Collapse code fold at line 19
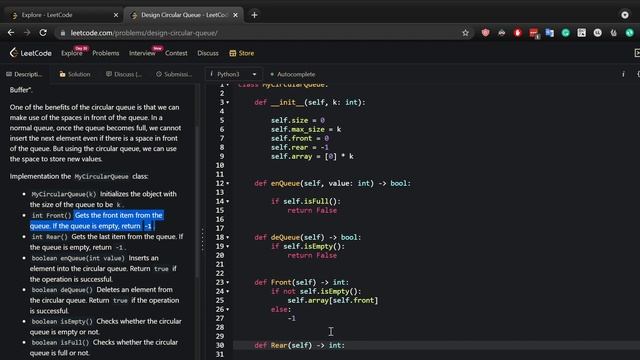Screen dimensions: 640x360 228,246
